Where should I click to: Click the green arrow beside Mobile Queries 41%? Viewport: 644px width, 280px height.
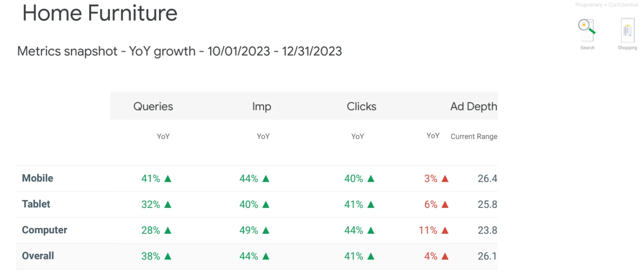pos(168,179)
